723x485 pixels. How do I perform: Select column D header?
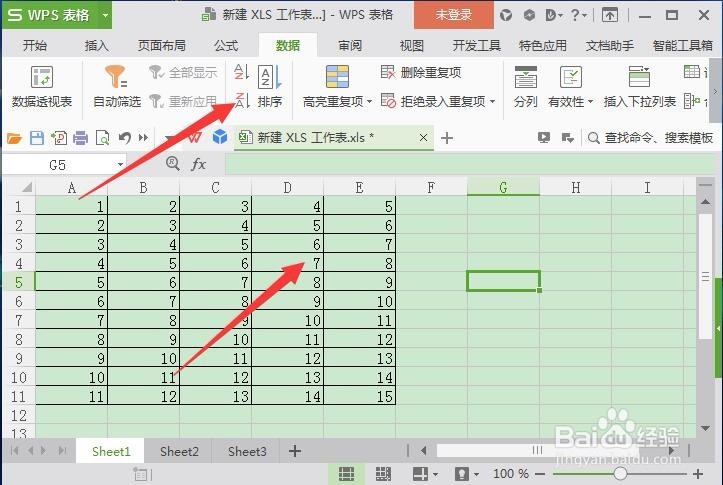[x=288, y=187]
